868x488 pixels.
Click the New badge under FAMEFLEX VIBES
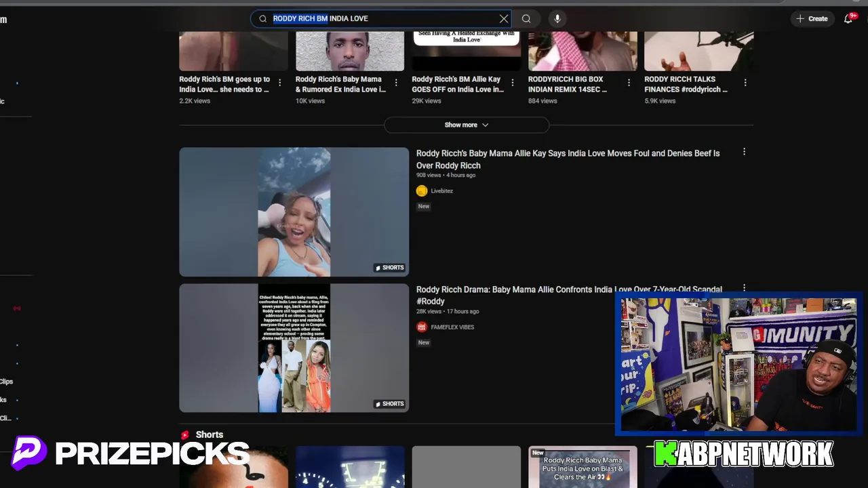[424, 342]
